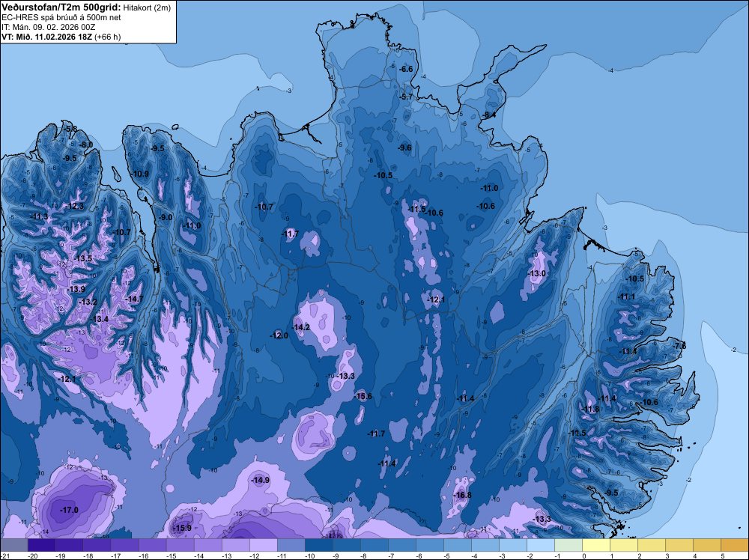The height and width of the screenshot is (560, 749).
Task: Select the -13.2 temperature value
Action: (88, 302)
